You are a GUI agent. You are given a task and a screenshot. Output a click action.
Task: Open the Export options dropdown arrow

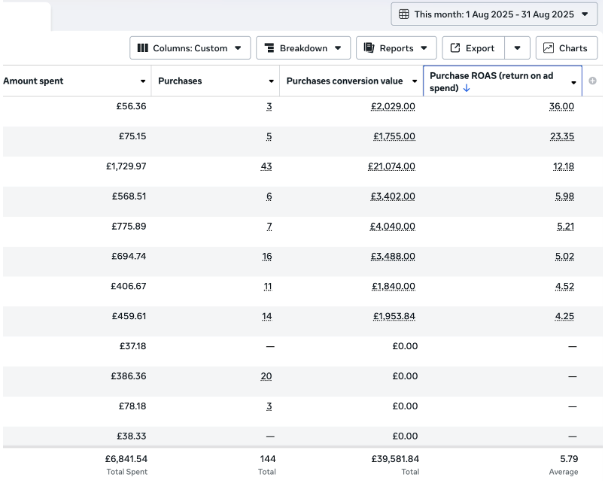pyautogui.click(x=517, y=48)
